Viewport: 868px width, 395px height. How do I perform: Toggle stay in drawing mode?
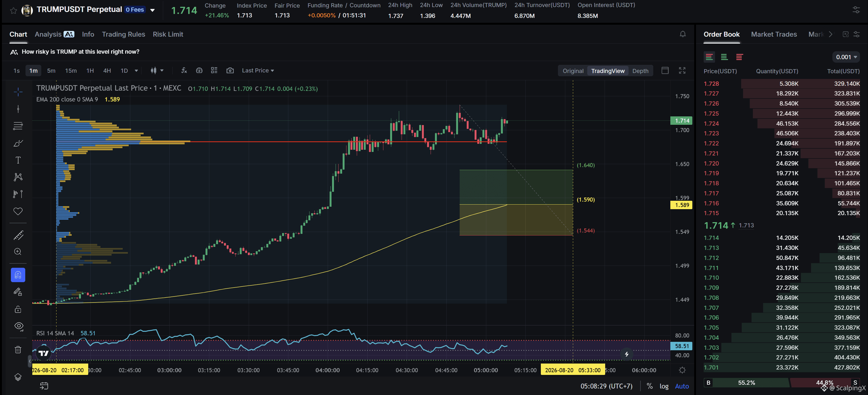pyautogui.click(x=18, y=292)
